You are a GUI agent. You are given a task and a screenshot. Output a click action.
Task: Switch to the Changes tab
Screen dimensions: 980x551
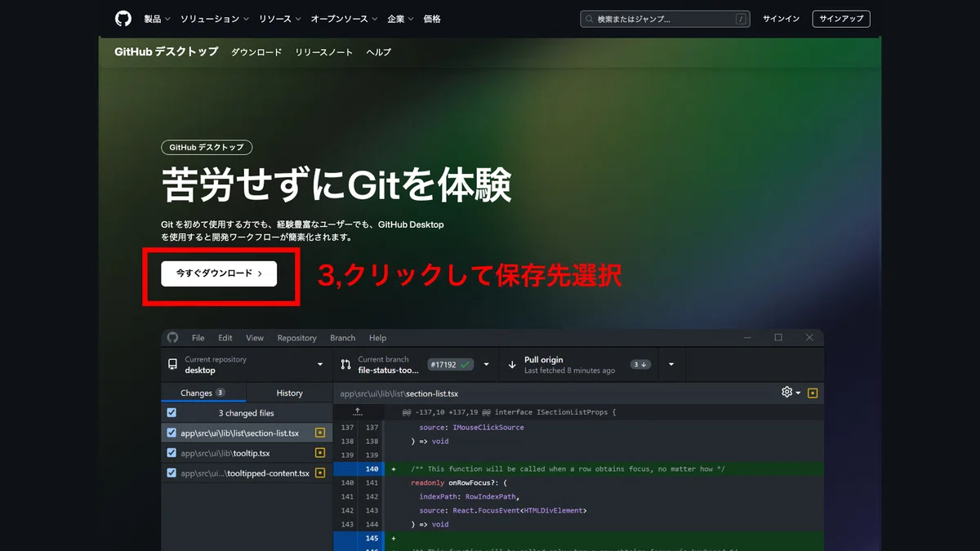(x=203, y=393)
